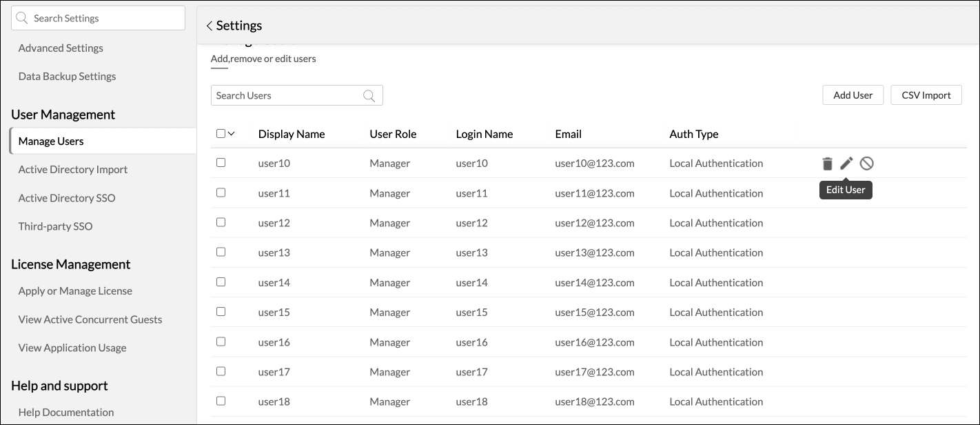
Task: Open Active Directory Import settings
Action: coord(73,170)
